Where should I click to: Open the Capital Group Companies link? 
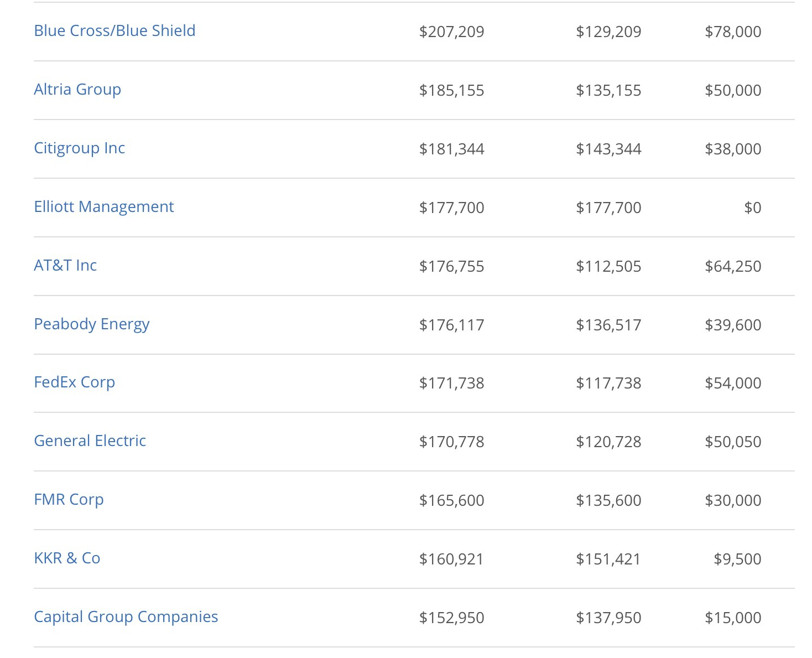(126, 617)
